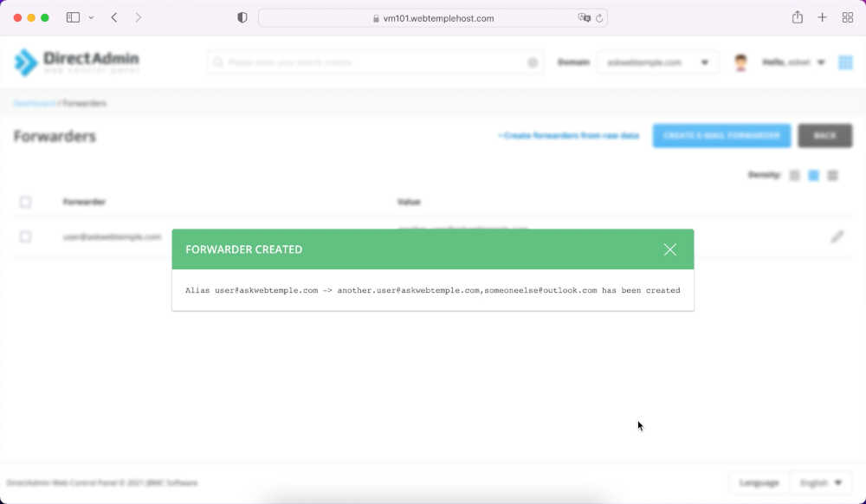Go forward in Safari history
The image size is (866, 504).
(138, 17)
